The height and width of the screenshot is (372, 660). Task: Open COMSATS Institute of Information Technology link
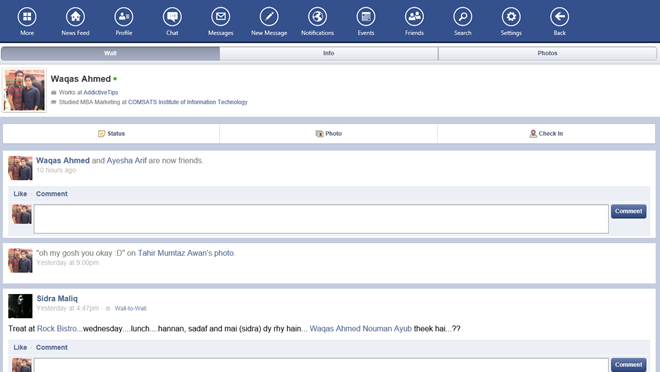(x=188, y=102)
